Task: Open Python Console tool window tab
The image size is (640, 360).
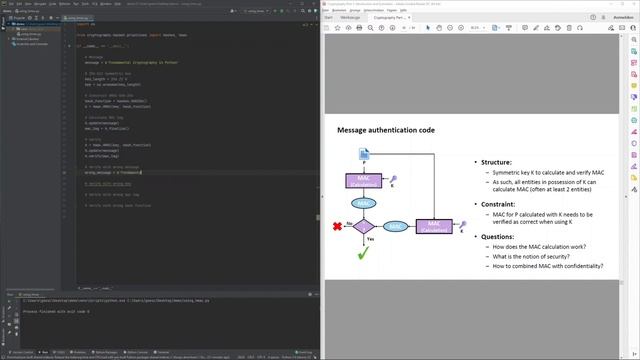Action: pyautogui.click(x=136, y=352)
